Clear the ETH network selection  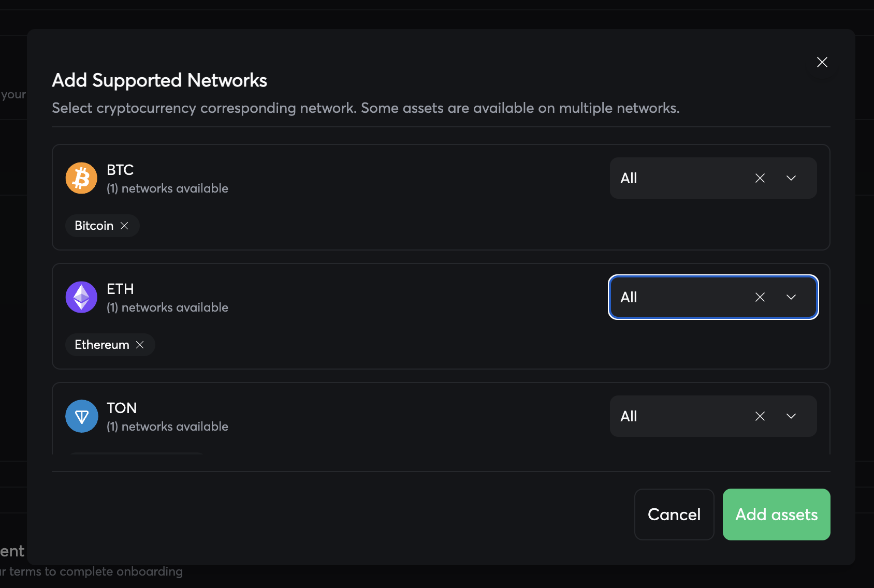[760, 297]
